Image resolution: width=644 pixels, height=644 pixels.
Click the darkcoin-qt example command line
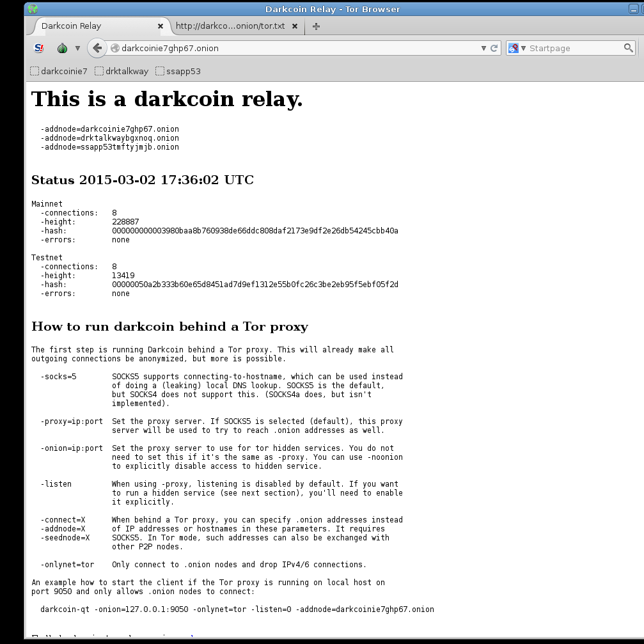click(237, 609)
